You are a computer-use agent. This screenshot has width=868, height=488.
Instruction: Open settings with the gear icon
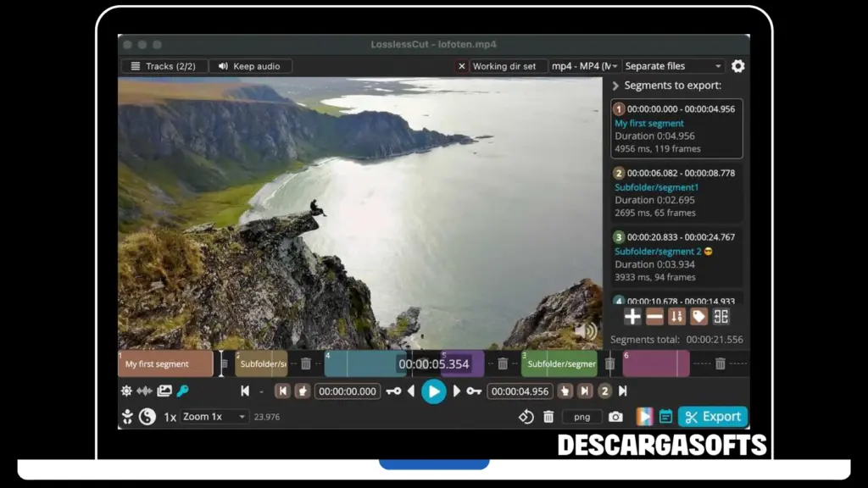click(737, 66)
